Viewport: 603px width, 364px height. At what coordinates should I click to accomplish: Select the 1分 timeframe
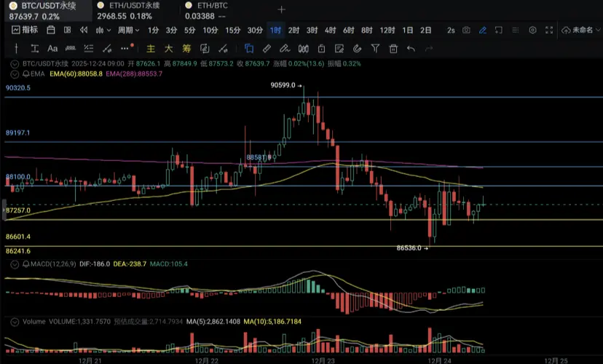click(153, 30)
